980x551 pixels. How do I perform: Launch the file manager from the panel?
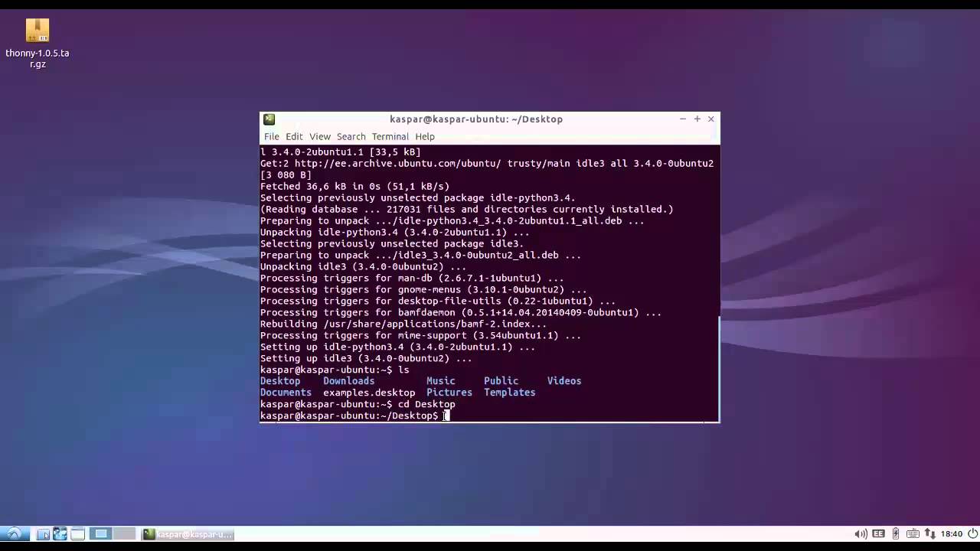pyautogui.click(x=43, y=533)
